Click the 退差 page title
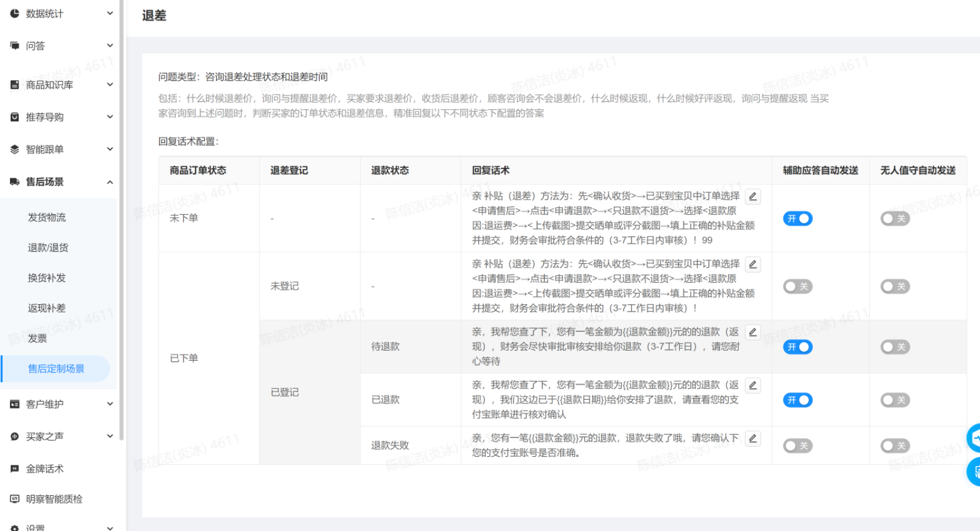980x531 pixels. [x=154, y=16]
